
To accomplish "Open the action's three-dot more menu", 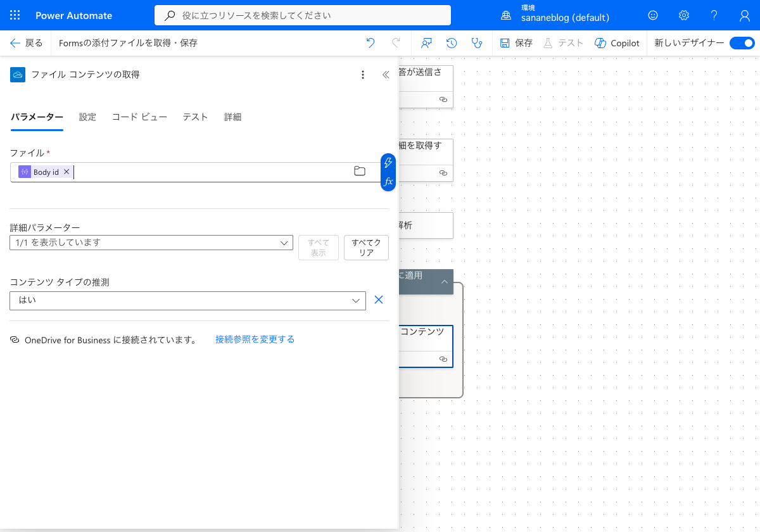I will [363, 75].
